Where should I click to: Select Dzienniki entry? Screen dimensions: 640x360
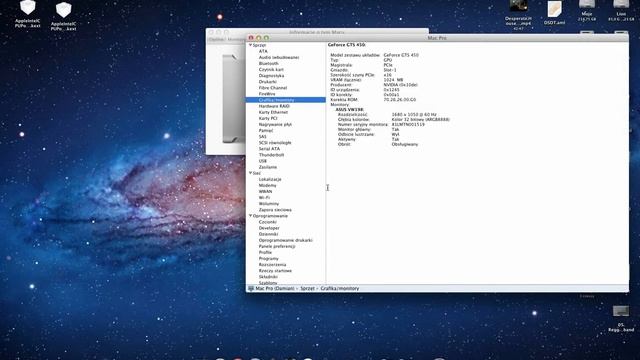[268, 234]
